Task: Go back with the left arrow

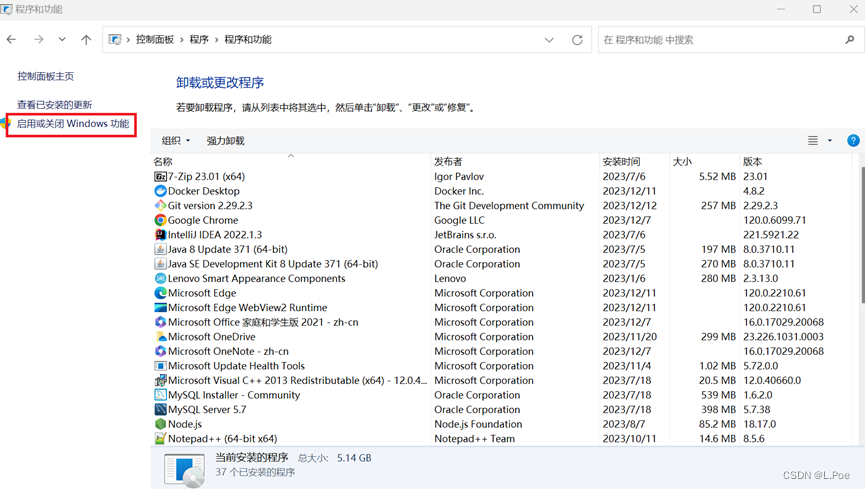Action: 12,40
